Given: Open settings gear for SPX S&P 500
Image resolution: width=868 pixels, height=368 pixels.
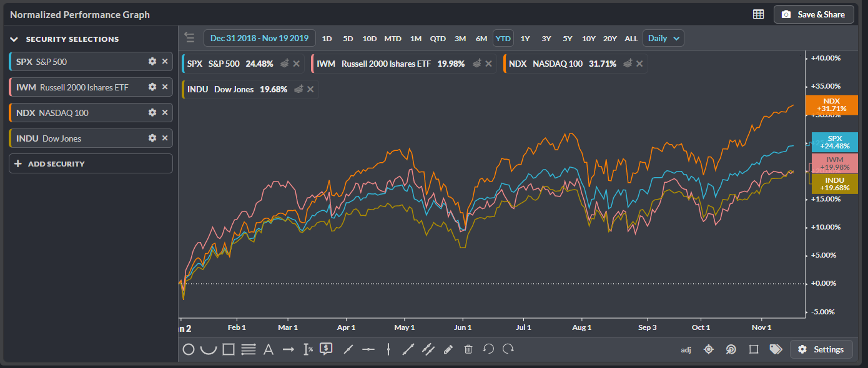Looking at the screenshot, I should coord(152,61).
